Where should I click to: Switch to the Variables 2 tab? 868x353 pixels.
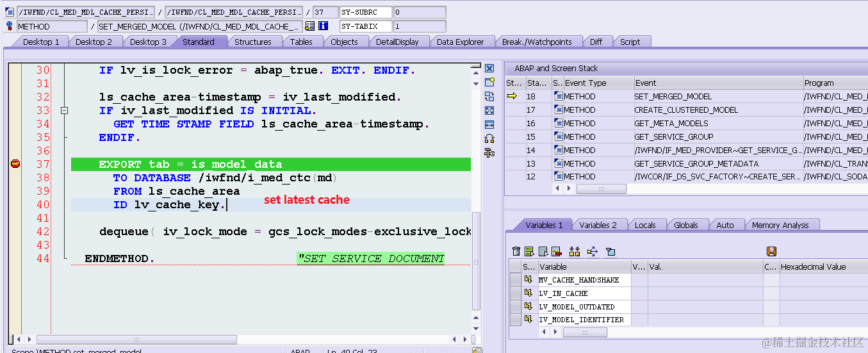(598, 225)
